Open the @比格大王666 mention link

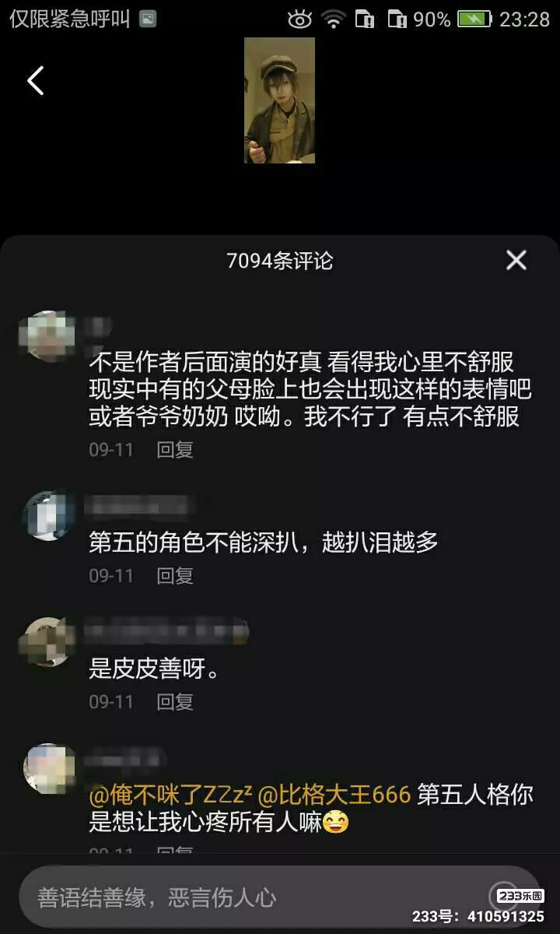pos(334,795)
